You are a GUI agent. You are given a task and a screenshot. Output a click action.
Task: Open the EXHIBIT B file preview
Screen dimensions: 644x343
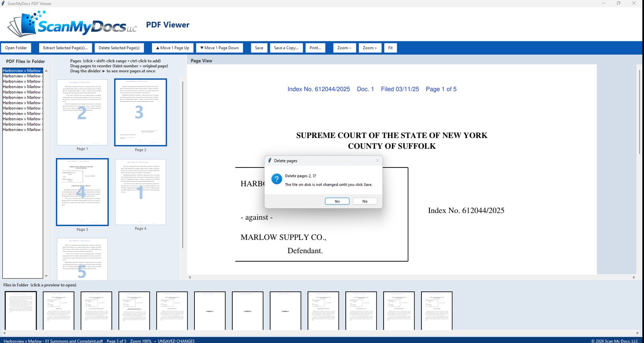click(x=248, y=311)
